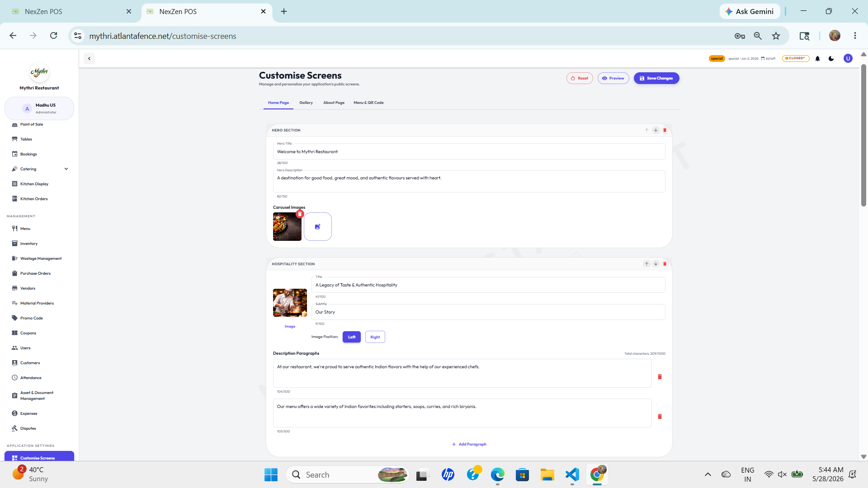This screenshot has height=488, width=868.
Task: Click the Image link under chef photo
Action: click(290, 326)
